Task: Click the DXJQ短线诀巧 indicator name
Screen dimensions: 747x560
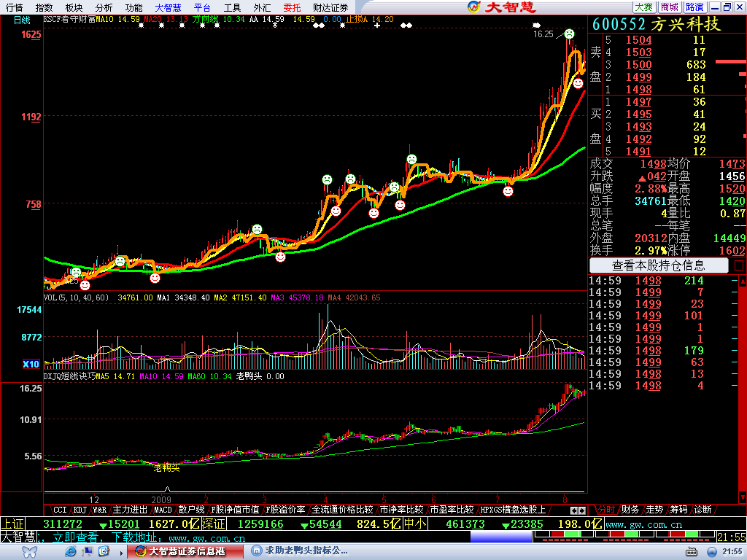Action: (x=69, y=377)
